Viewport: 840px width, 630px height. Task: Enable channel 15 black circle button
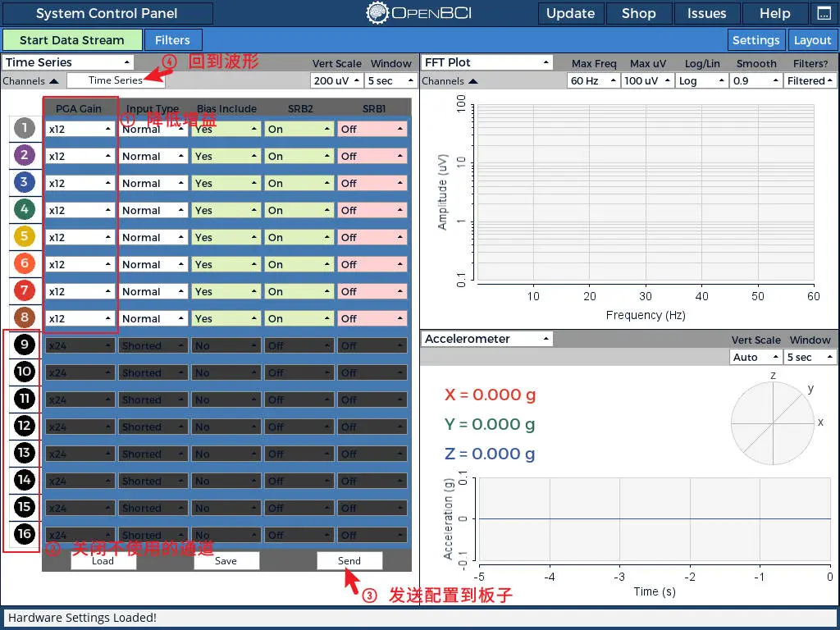(24, 507)
